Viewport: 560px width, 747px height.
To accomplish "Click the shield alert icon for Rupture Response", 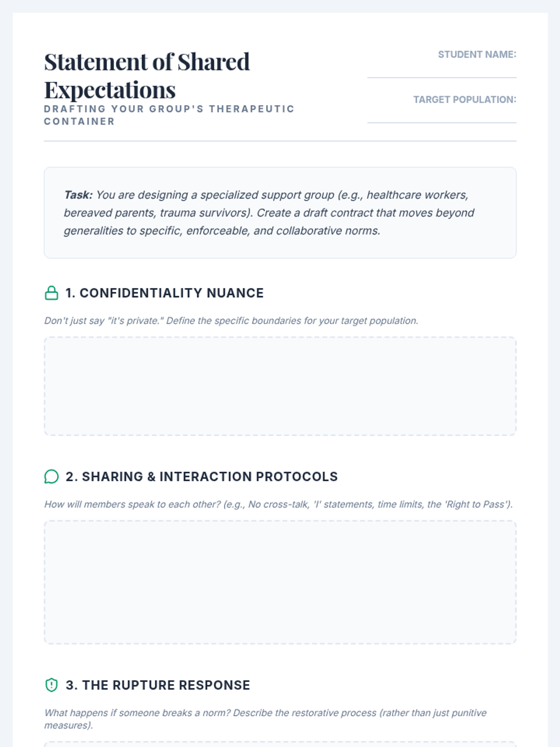I will [x=51, y=685].
